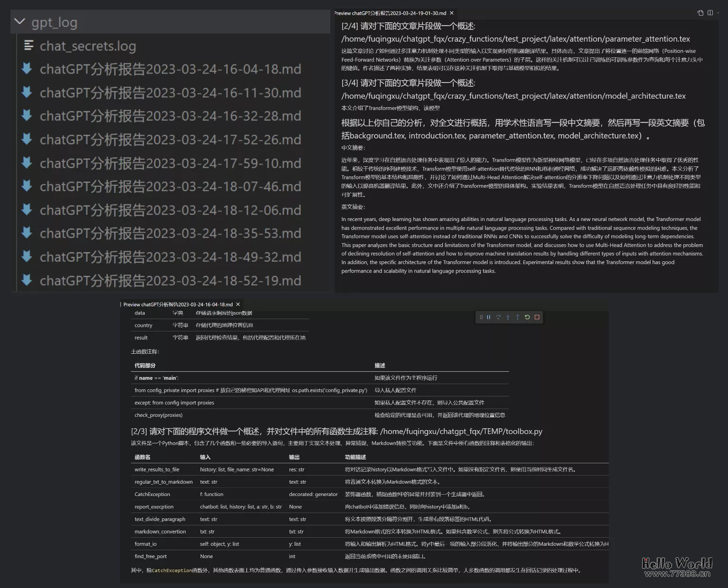Open chatGPT分析报告2023-03-24-16-04-18.md in the file tree
The image size is (728, 588).
pyautogui.click(x=170, y=69)
